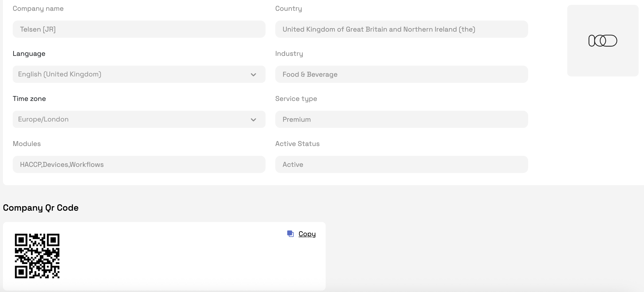Expand the Language dropdown chevron
644x292 pixels.
[253, 74]
